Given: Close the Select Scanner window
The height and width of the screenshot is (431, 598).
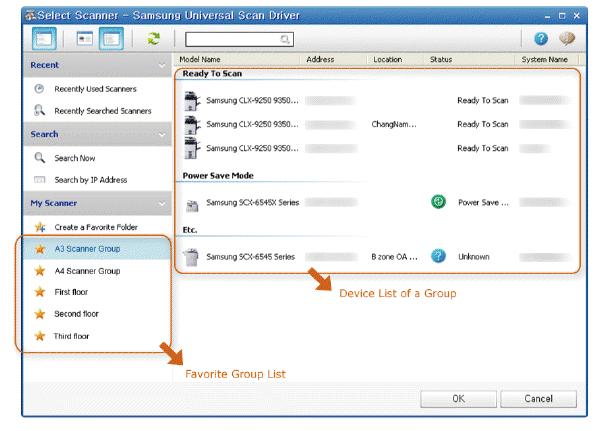Looking at the screenshot, I should point(577,16).
